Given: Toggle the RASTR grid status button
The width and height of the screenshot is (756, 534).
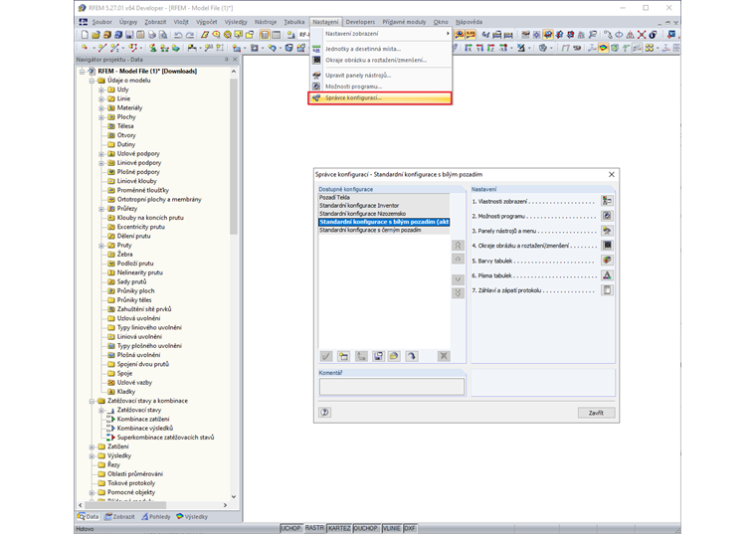Looking at the screenshot, I should click(x=314, y=528).
